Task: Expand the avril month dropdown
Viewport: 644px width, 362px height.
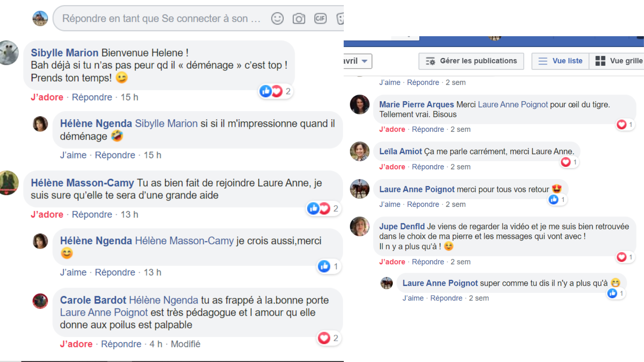Action: (358, 61)
